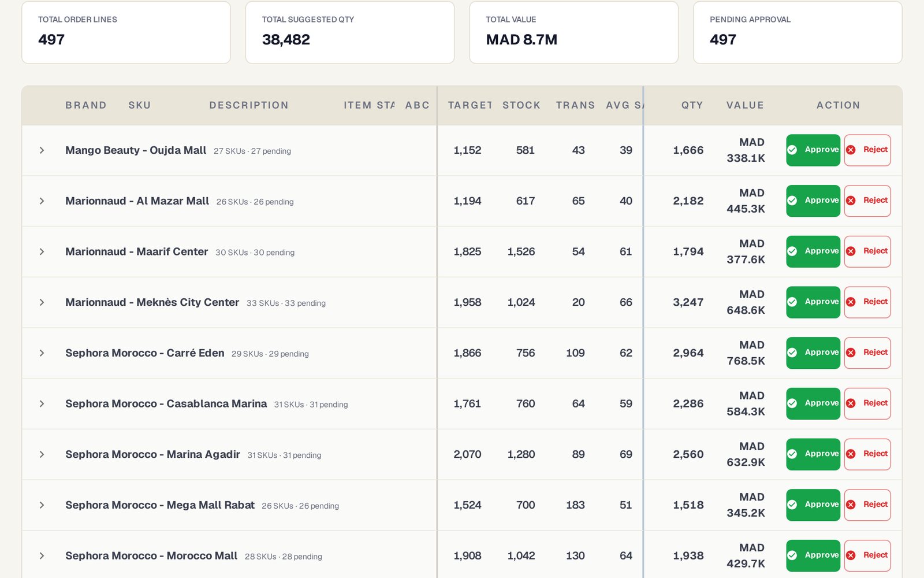
Task: Expand Marionnaud - Meknès City Center chevron
Action: (42, 302)
